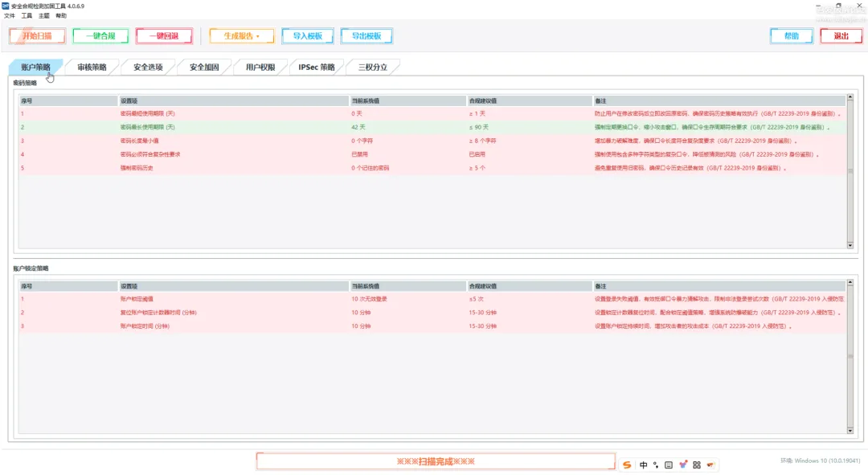Image resolution: width=868 pixels, height=475 pixels.
Task: Open the 三权分立 tab
Action: pyautogui.click(x=373, y=67)
